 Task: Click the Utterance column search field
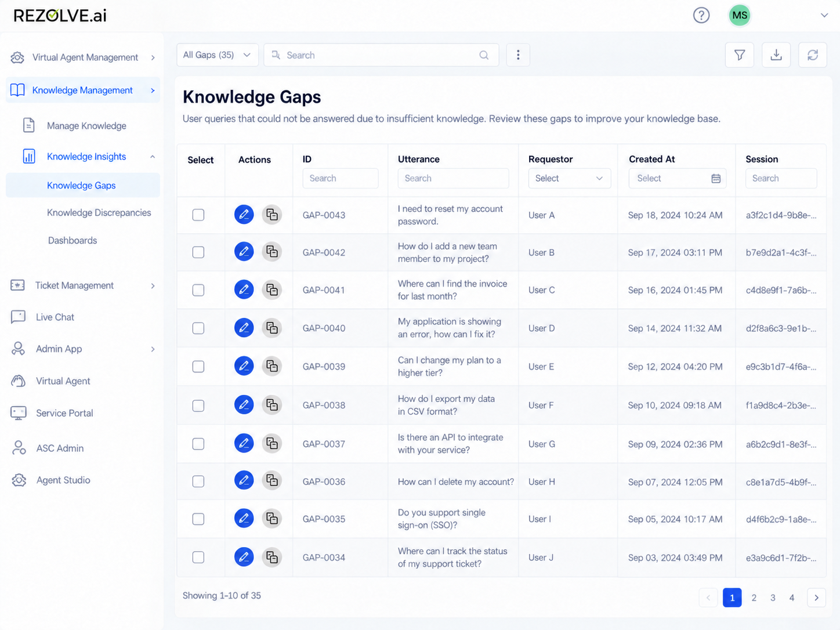453,179
